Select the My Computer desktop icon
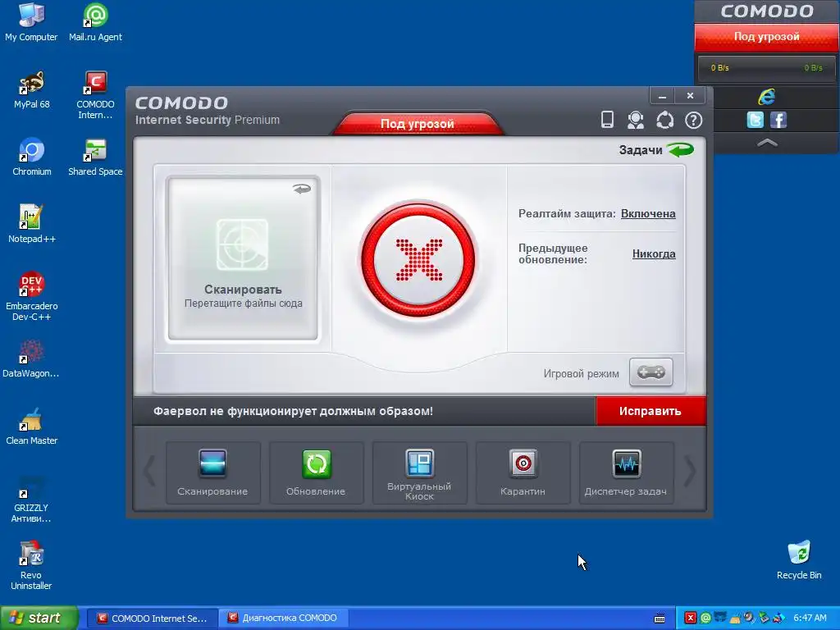Image resolution: width=840 pixels, height=630 pixels. 31,22
